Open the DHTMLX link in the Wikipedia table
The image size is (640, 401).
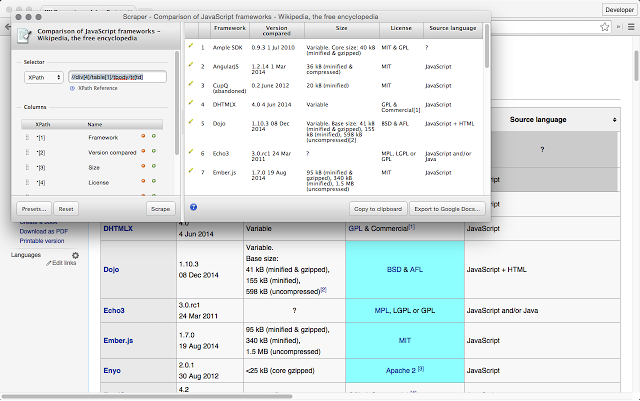click(x=118, y=229)
